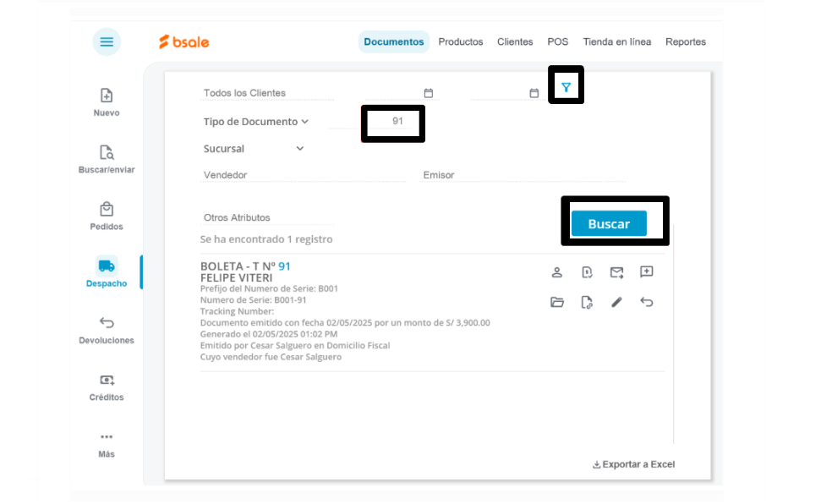Edit boleta 91 with pencil icon
Image resolution: width=832 pixels, height=504 pixels.
coord(616,303)
